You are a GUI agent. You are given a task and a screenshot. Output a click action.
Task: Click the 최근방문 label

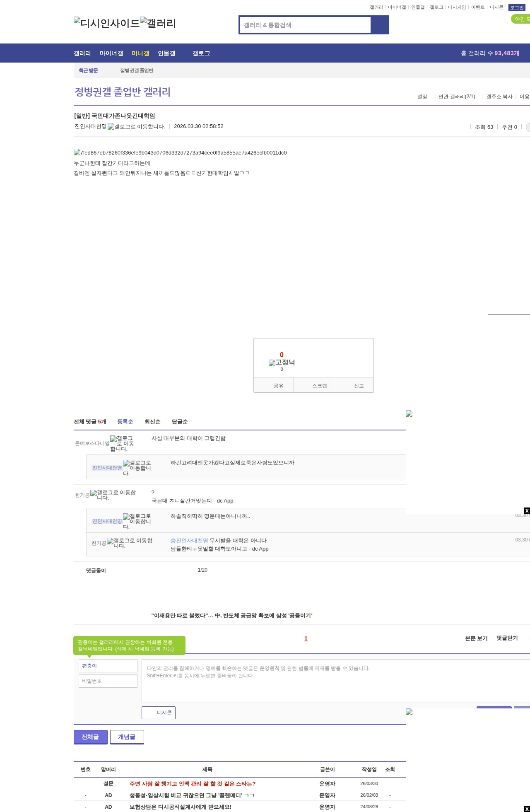(x=88, y=70)
